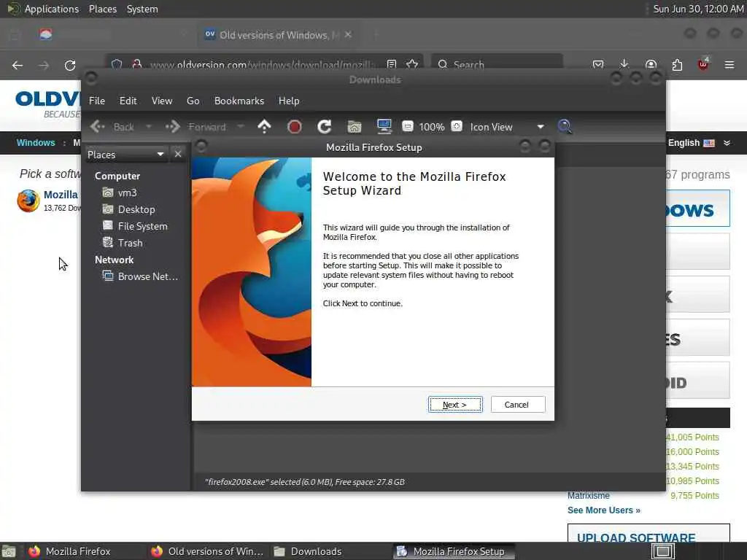
Task: Toggle reader view in the address bar
Action: (x=392, y=64)
